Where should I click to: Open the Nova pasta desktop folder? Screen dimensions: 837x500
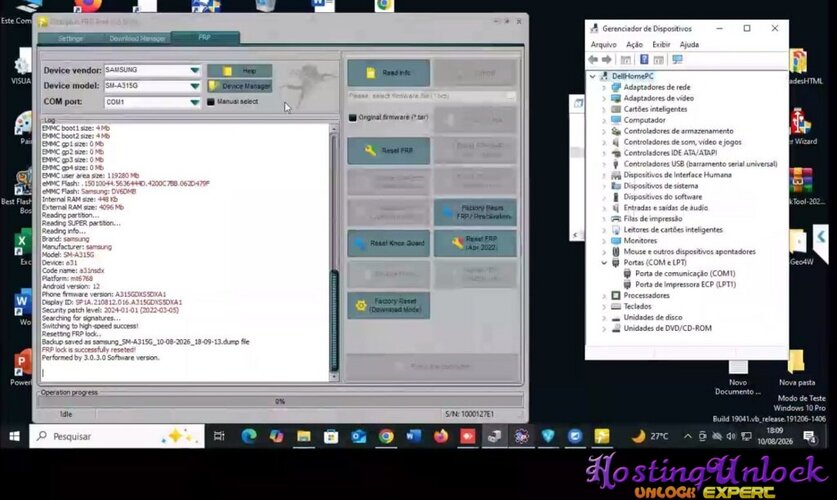pos(796,368)
